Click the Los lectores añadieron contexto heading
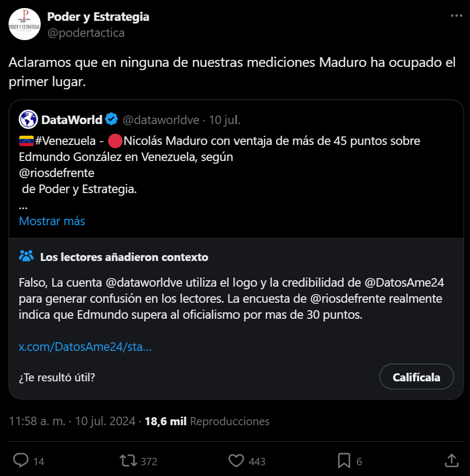The width and height of the screenshot is (470, 476). point(124,257)
